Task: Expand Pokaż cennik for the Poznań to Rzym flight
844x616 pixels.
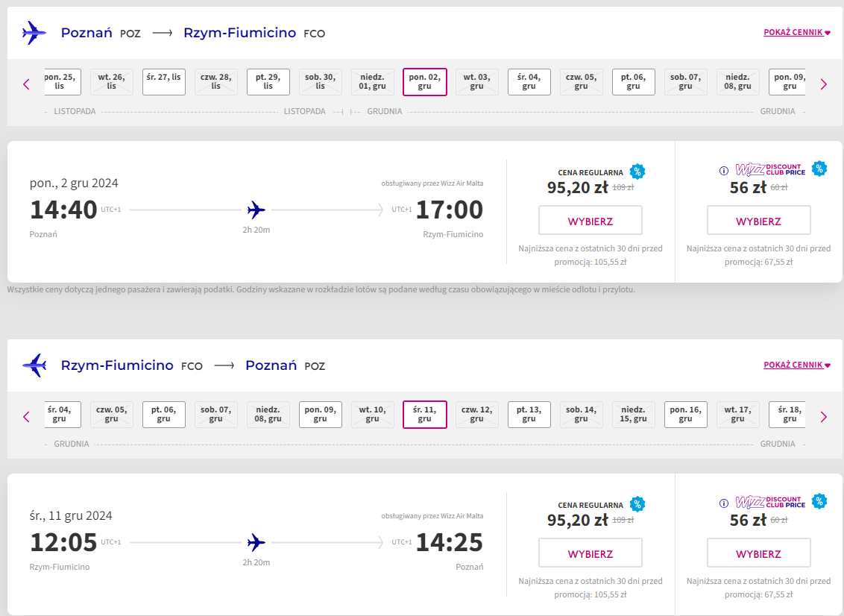Action: coord(796,32)
